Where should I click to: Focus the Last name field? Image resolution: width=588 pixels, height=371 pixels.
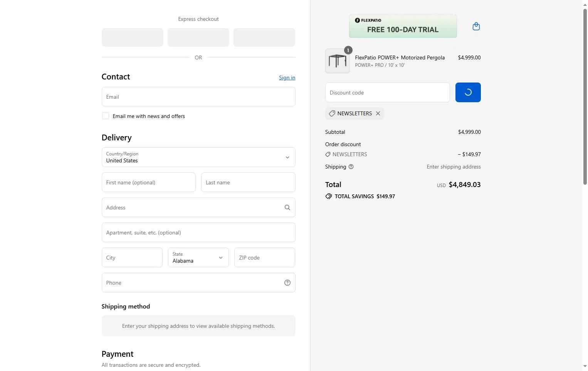248,182
